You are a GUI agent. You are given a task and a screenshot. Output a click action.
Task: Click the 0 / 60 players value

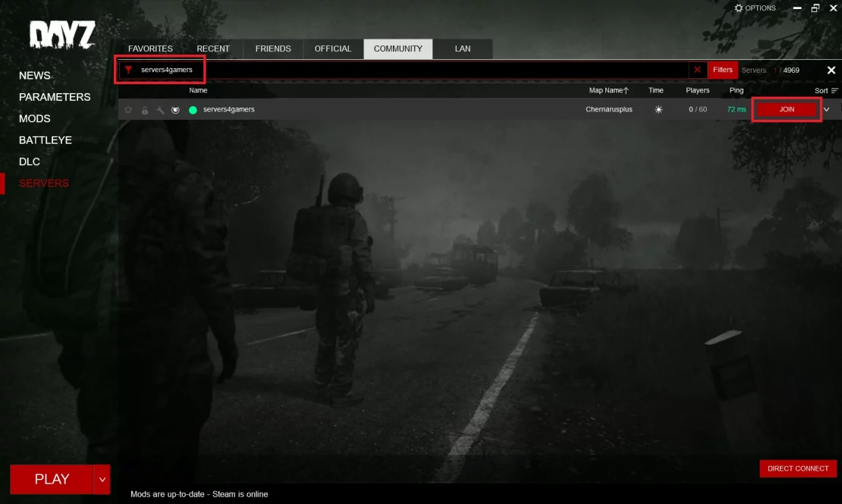pyautogui.click(x=698, y=109)
